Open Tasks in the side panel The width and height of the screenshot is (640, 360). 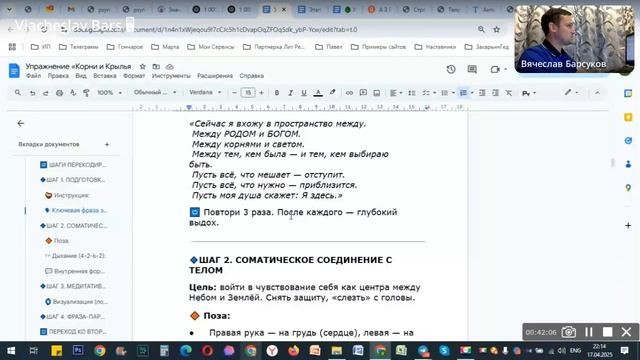628,140
